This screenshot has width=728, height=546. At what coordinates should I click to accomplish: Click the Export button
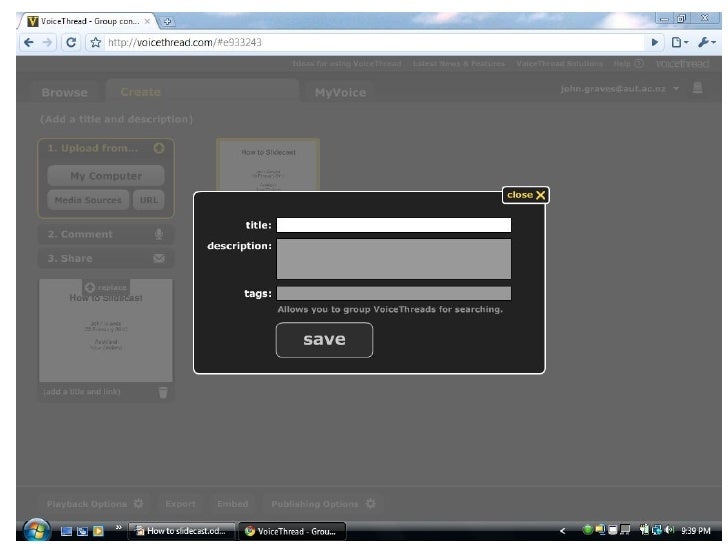[x=181, y=504]
